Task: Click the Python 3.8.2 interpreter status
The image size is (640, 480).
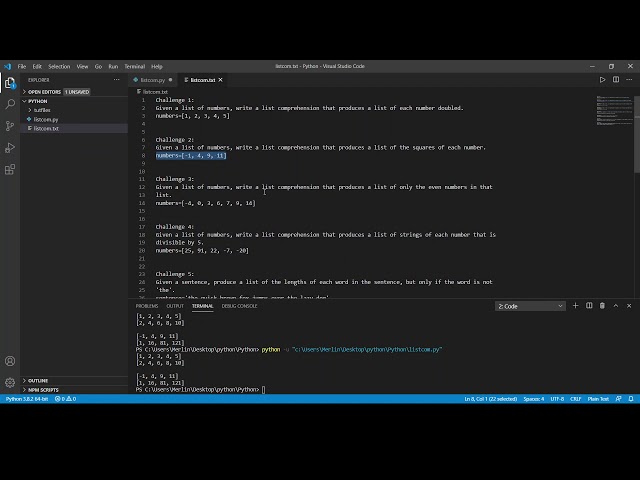Action: [x=27, y=399]
